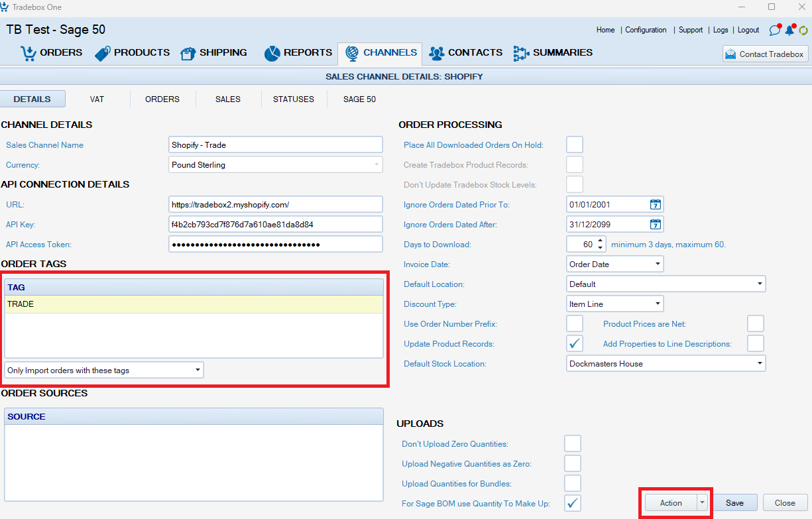
Task: Click the Reports pie chart icon
Action: coord(272,53)
